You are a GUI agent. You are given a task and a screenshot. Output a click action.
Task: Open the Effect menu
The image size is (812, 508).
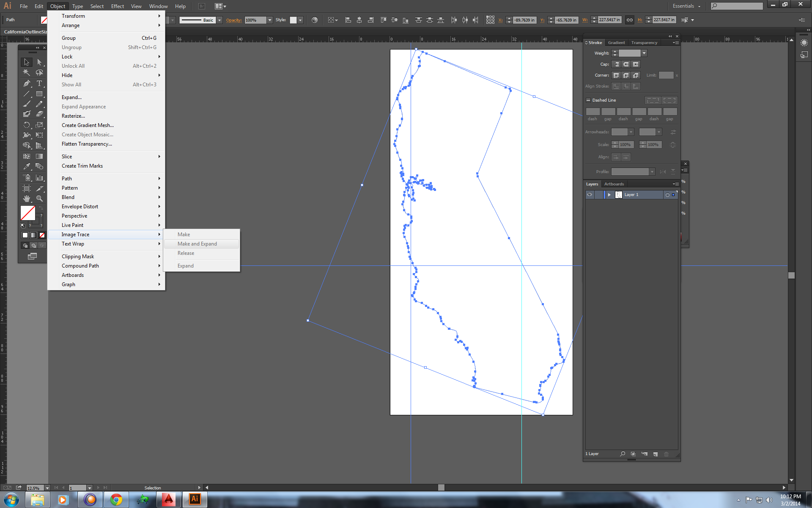[118, 6]
